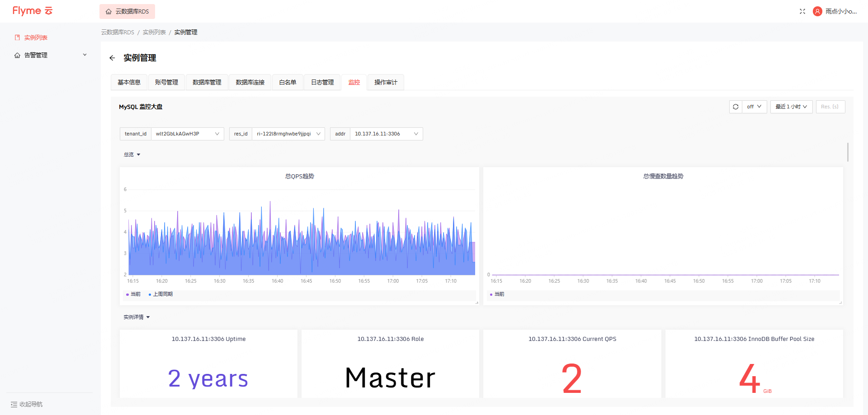Image resolution: width=868 pixels, height=415 pixels.
Task: Switch to the 日志管理 tab
Action: tap(322, 82)
